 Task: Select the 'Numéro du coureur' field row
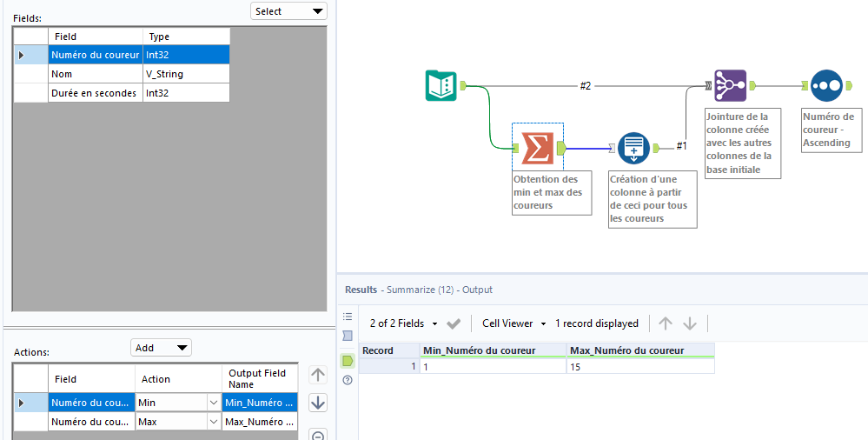click(122, 55)
